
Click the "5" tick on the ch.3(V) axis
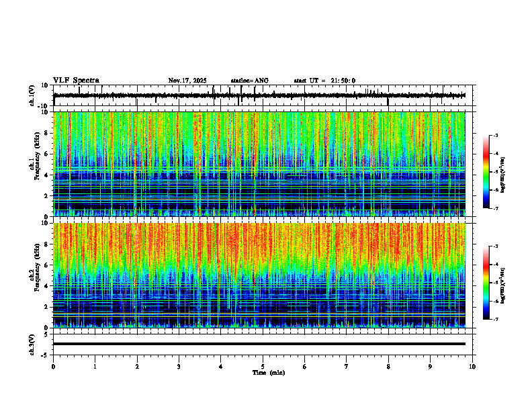(46, 334)
